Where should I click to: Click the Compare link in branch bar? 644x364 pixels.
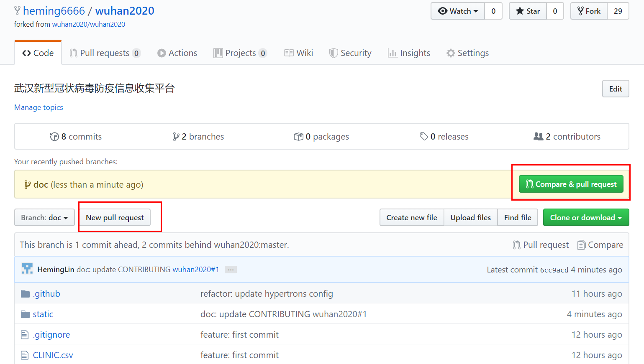pyautogui.click(x=600, y=245)
